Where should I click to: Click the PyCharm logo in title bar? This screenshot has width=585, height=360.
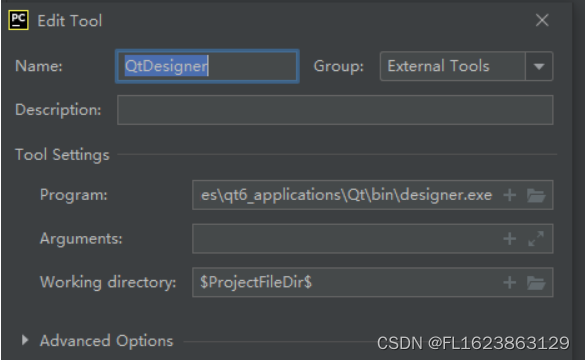[18, 20]
